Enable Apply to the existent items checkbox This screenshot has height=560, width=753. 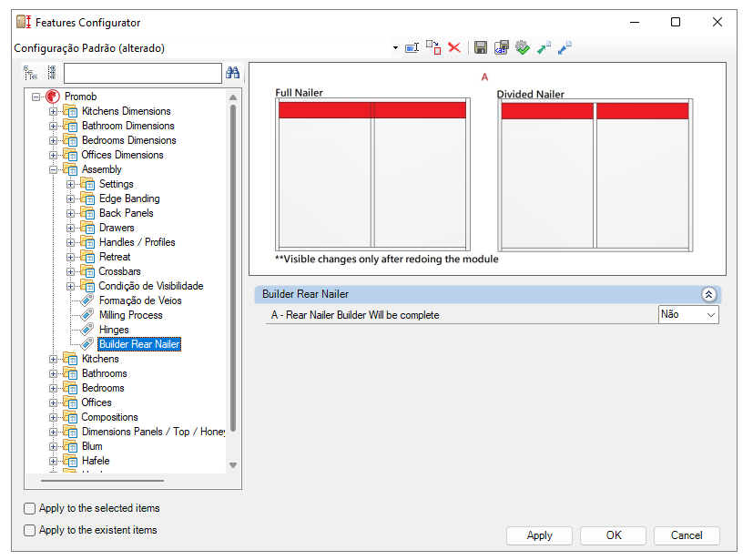click(x=30, y=530)
